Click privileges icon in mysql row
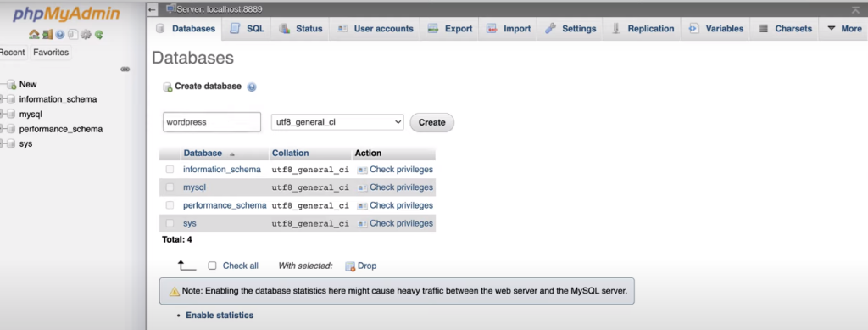868x330 pixels. [x=363, y=187]
